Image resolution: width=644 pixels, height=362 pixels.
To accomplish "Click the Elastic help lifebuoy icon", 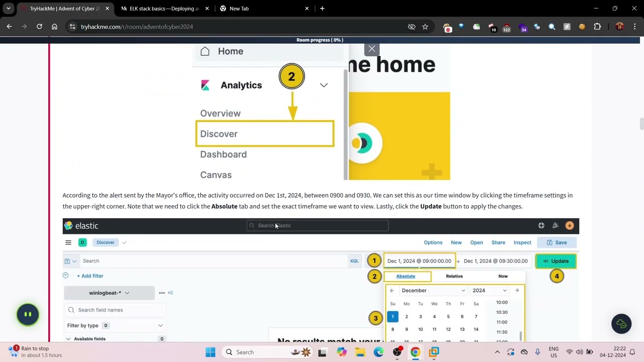I will 541,226.
